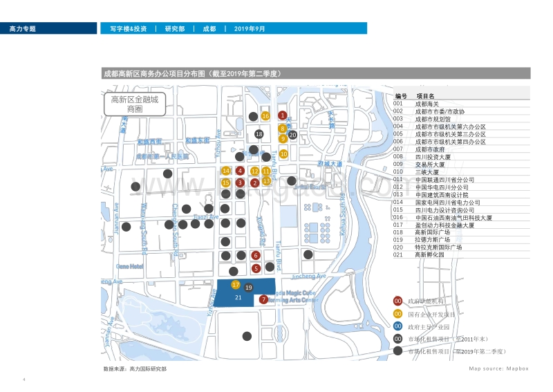
Task: Click 2019年9月 in the header bar
Action: coord(250,28)
